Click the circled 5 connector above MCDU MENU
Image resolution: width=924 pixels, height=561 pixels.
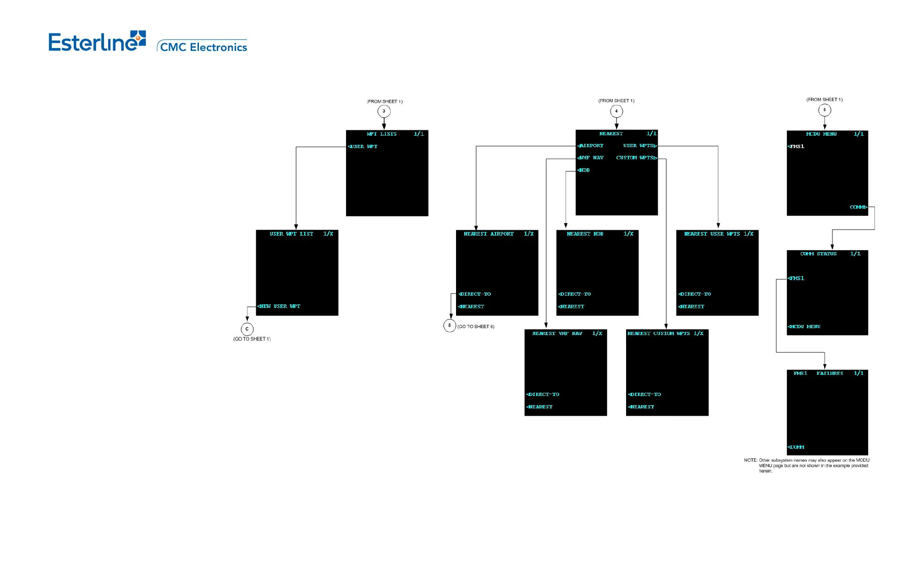pos(824,110)
